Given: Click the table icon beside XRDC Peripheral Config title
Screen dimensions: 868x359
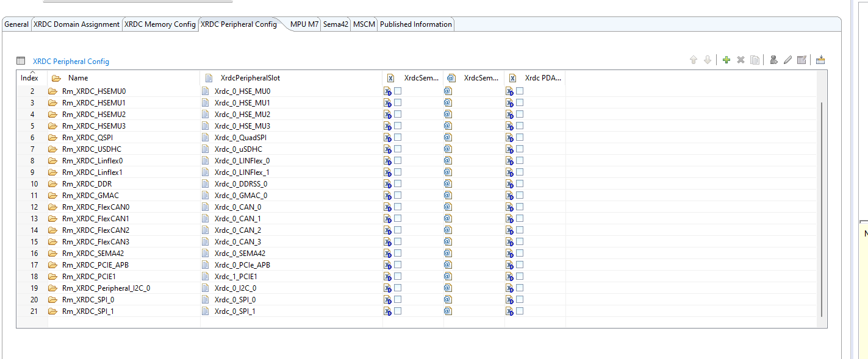Looking at the screenshot, I should coord(21,60).
